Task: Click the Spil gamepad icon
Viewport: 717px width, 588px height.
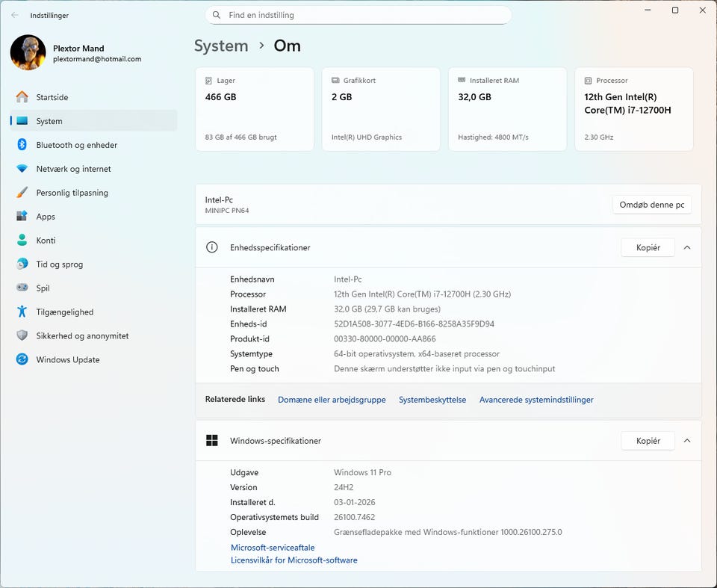Action: click(x=22, y=288)
